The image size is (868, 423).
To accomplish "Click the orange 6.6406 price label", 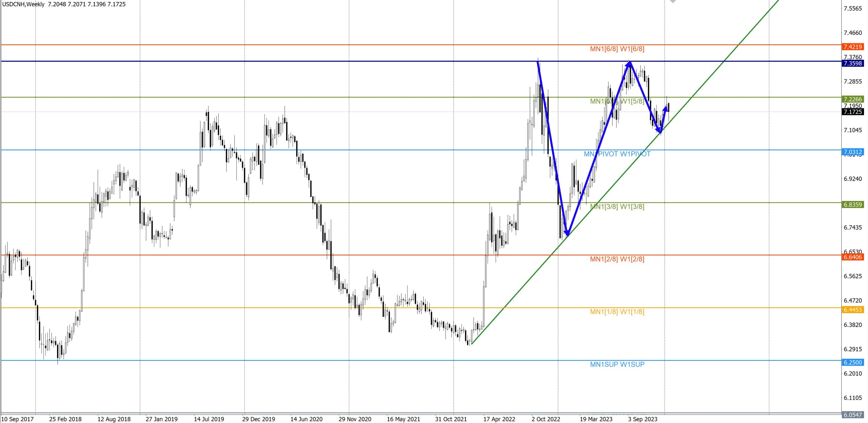I will 852,257.
